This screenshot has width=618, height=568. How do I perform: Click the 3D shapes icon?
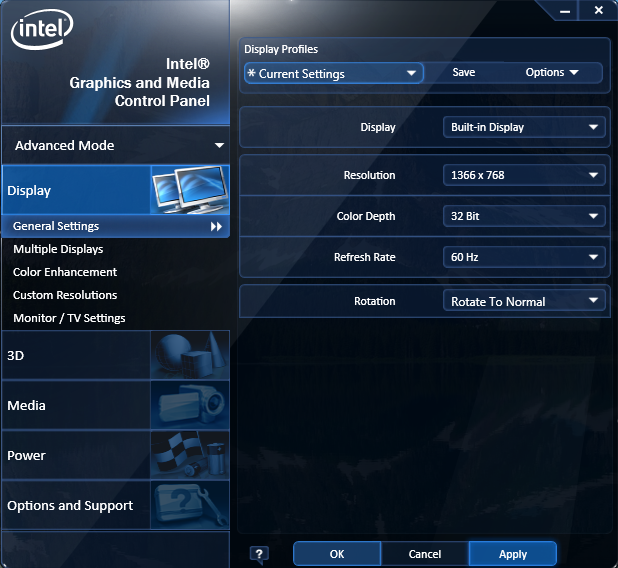coord(189,355)
